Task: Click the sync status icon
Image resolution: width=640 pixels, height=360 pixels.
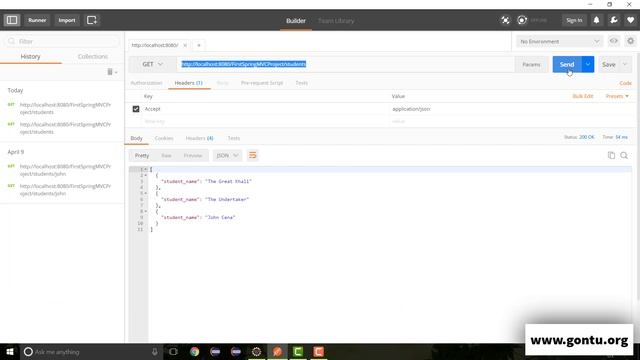Action: [522, 20]
